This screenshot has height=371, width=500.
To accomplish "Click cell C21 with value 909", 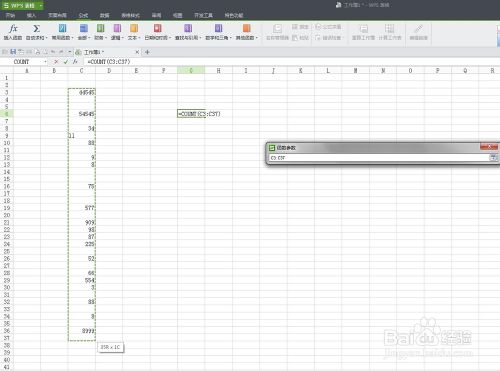I will tap(82, 222).
